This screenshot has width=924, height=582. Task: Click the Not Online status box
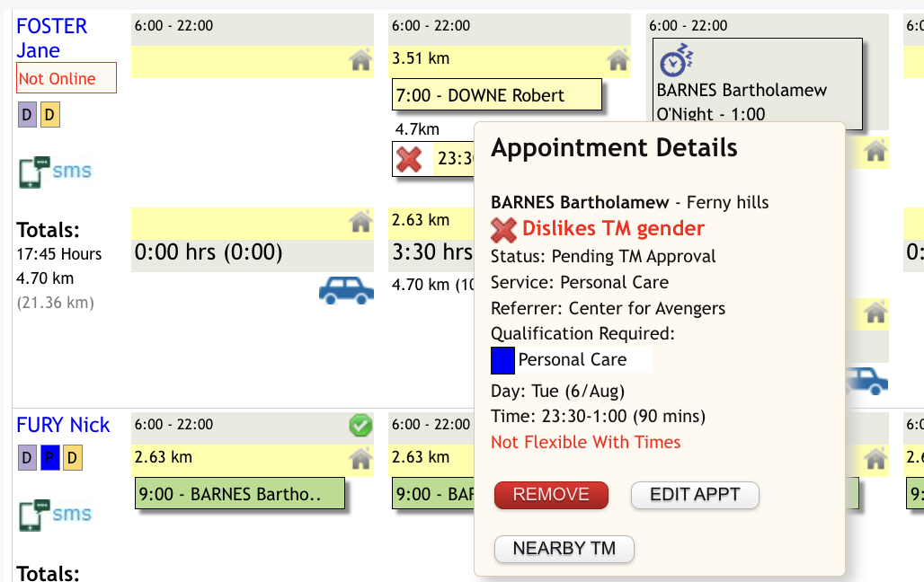66,78
